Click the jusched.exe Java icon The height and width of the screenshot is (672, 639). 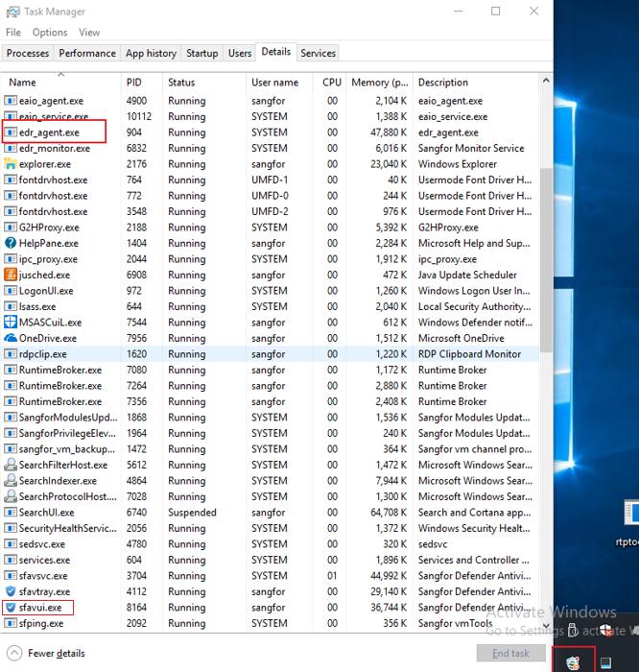11,275
